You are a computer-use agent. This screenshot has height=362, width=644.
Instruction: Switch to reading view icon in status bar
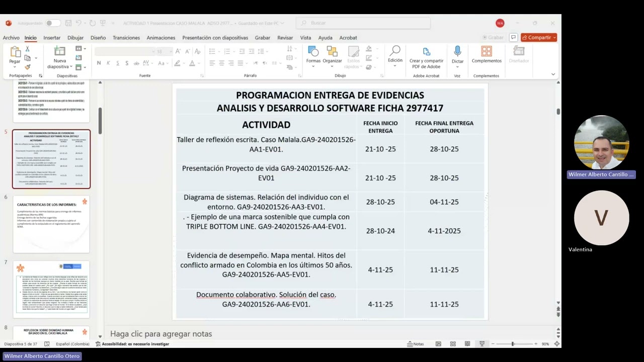pyautogui.click(x=467, y=344)
